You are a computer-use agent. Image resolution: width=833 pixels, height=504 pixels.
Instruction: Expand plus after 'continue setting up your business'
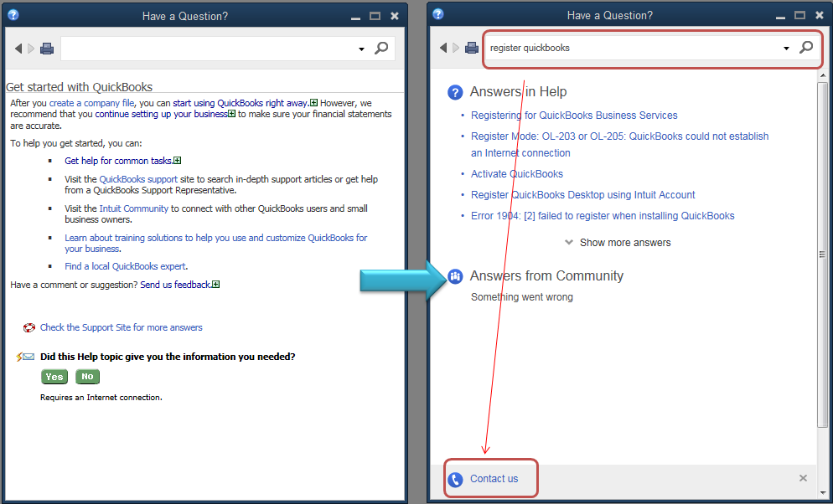[231, 114]
